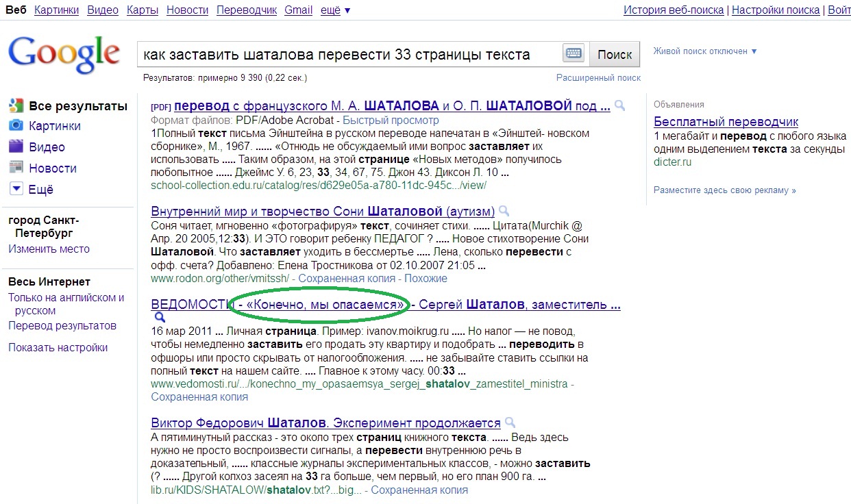Select Только на английском и русском filter
The height and width of the screenshot is (504, 851).
point(66,304)
